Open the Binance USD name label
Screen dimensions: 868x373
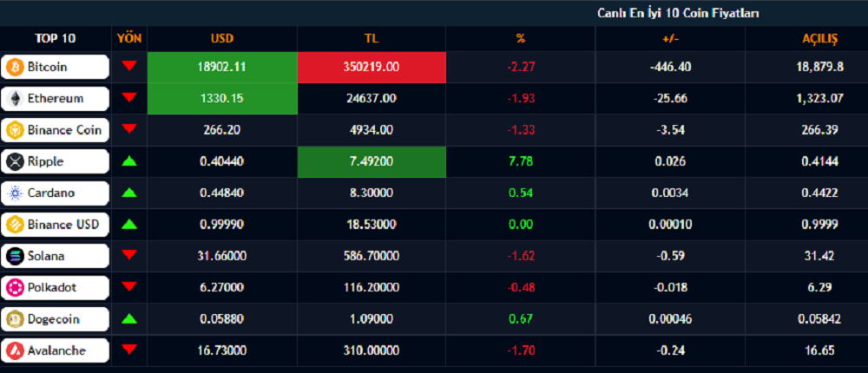tap(63, 225)
